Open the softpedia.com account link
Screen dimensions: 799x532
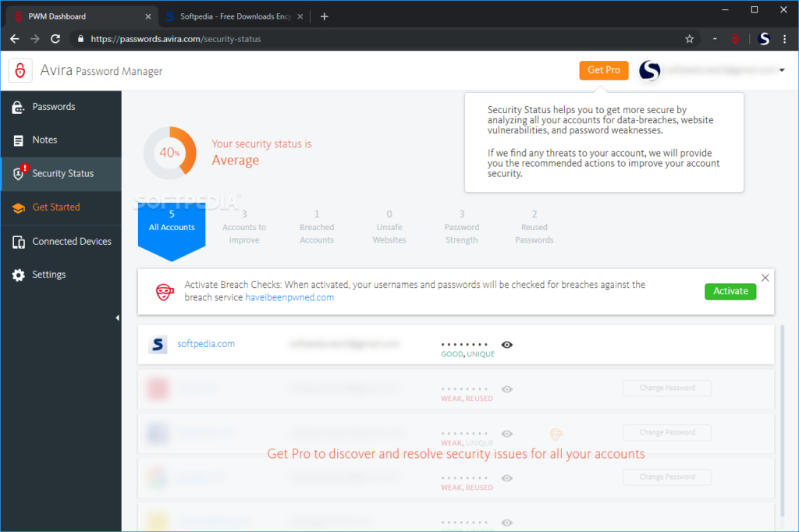206,344
